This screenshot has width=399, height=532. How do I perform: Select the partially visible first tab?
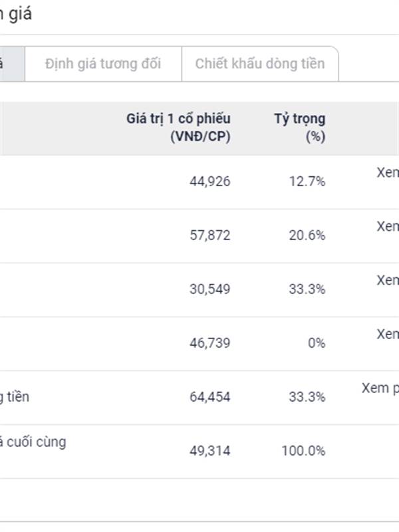12,64
